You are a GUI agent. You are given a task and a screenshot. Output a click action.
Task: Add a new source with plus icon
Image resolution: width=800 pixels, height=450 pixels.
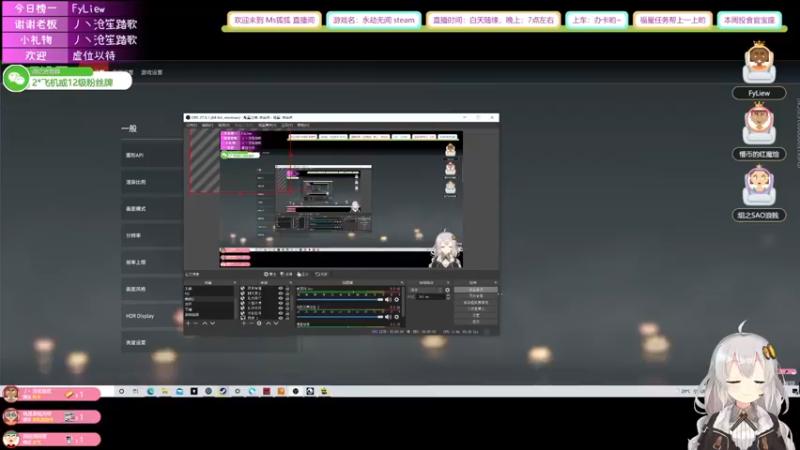pyautogui.click(x=243, y=323)
